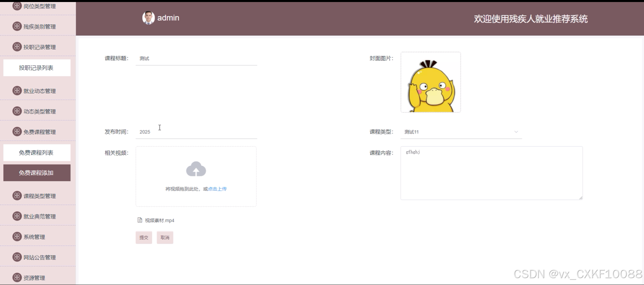
Task: Open the 动态类型管理 menu
Action: click(x=38, y=111)
